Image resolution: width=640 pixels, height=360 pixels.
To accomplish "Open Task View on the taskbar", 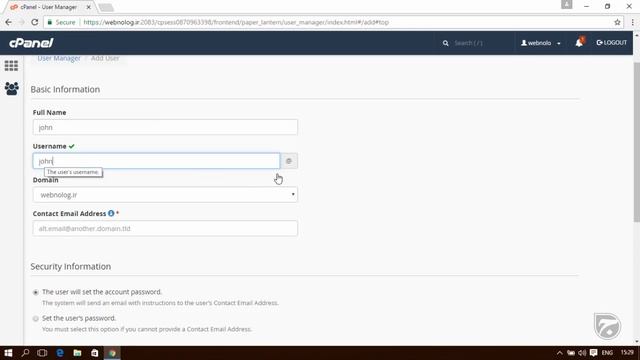I will tap(42, 353).
